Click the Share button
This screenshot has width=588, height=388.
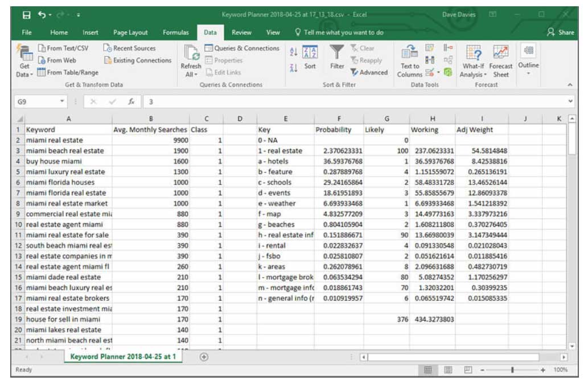point(560,32)
